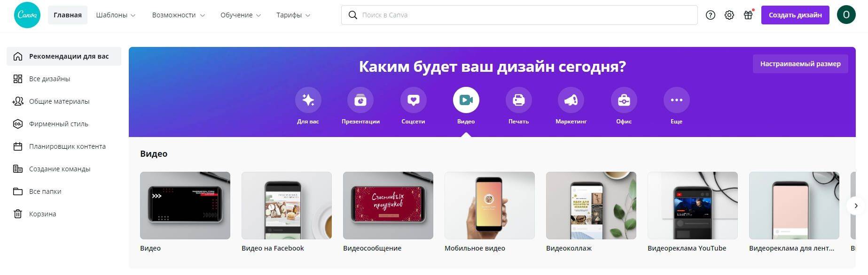Click the Canva logo icon

point(27,15)
